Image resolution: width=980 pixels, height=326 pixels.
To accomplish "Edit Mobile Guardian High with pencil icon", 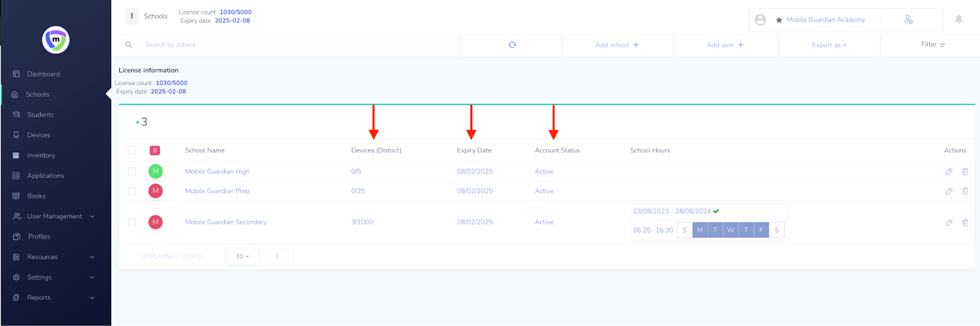I will 949,172.
